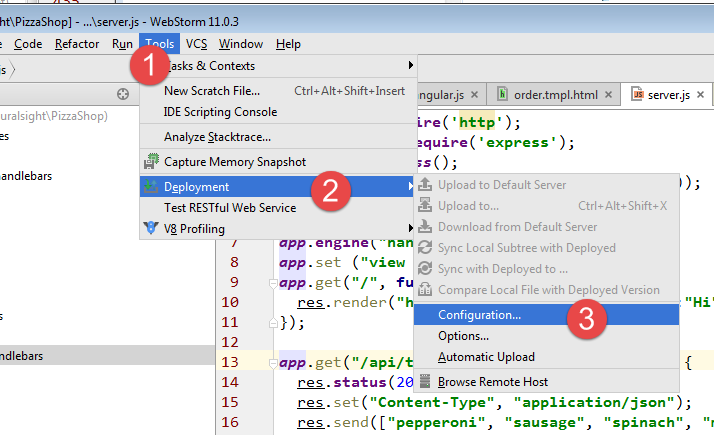714x435 pixels.
Task: Open deployment Configuration...
Action: click(x=546, y=315)
